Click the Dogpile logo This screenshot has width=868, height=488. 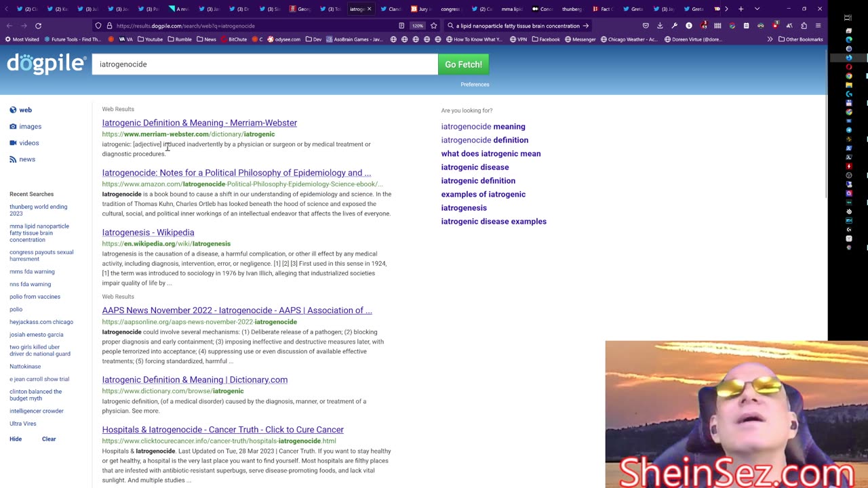pyautogui.click(x=46, y=64)
